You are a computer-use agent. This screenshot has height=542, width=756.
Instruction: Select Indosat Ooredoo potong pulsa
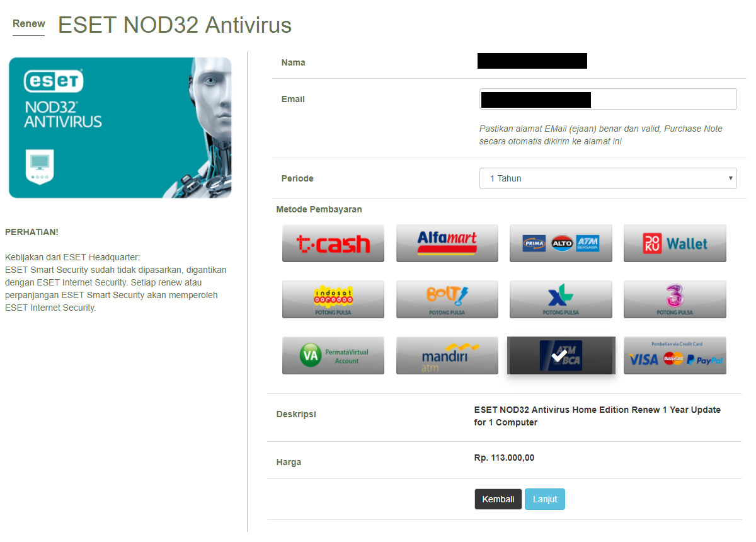tap(333, 299)
